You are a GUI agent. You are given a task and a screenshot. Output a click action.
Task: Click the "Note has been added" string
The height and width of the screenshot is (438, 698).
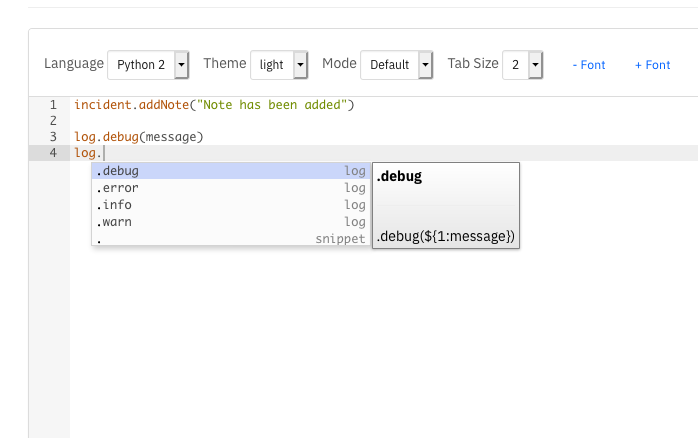pos(272,105)
